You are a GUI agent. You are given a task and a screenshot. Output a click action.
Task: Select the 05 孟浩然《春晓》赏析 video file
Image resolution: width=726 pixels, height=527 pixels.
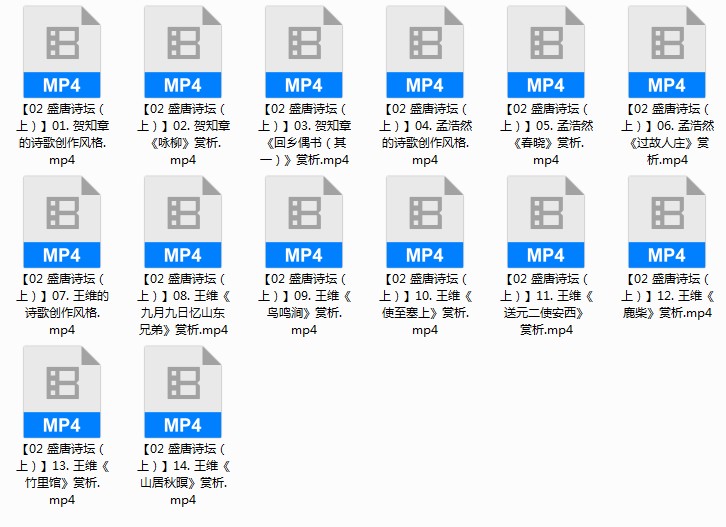coord(546,52)
